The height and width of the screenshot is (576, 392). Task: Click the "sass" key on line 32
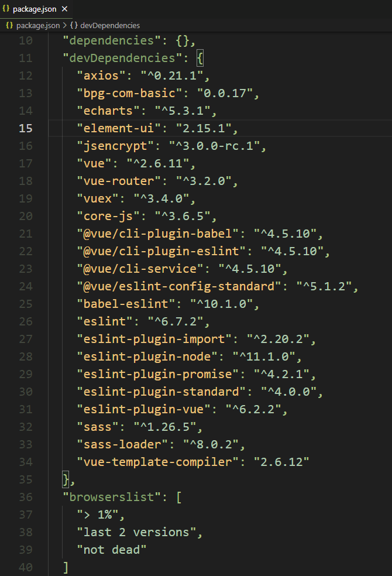coord(97,427)
